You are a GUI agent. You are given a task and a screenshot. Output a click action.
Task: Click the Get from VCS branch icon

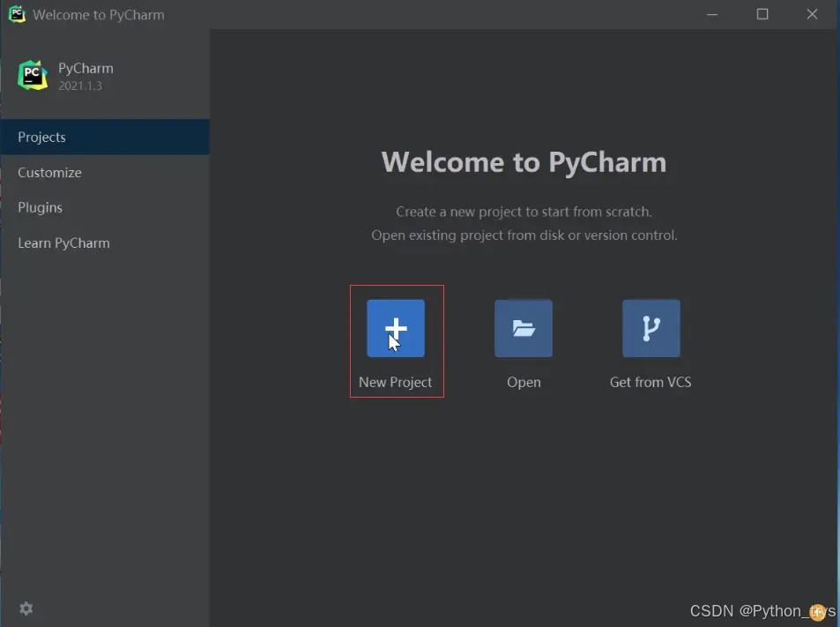(650, 328)
